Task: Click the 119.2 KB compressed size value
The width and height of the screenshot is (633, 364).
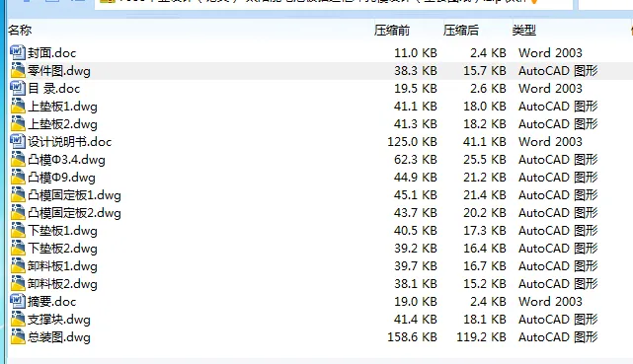Action: [x=481, y=336]
